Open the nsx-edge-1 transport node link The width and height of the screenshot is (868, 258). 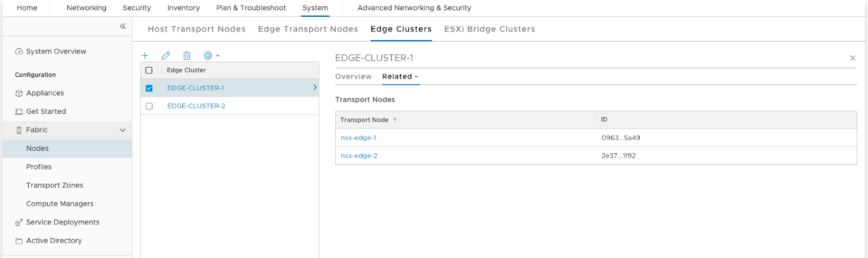point(358,138)
